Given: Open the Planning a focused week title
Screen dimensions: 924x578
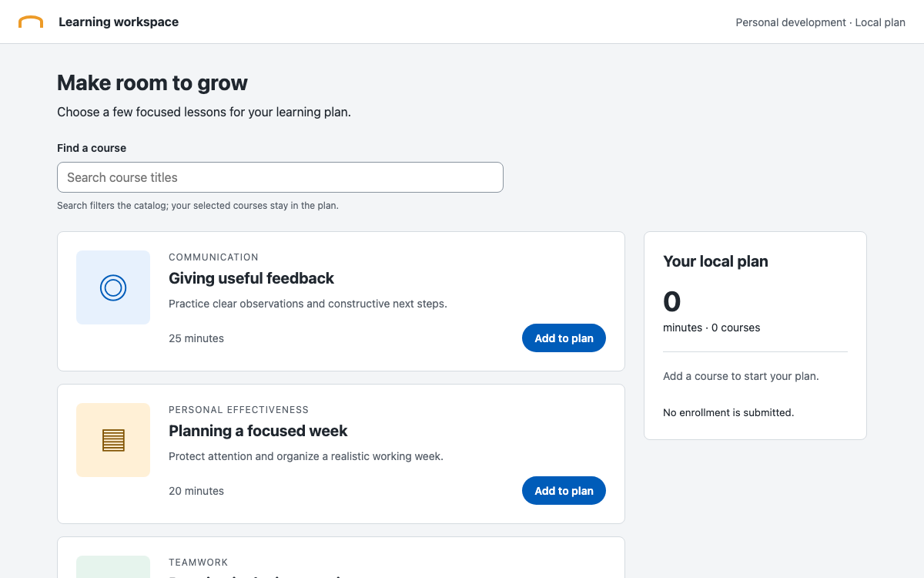Looking at the screenshot, I should 258,431.
